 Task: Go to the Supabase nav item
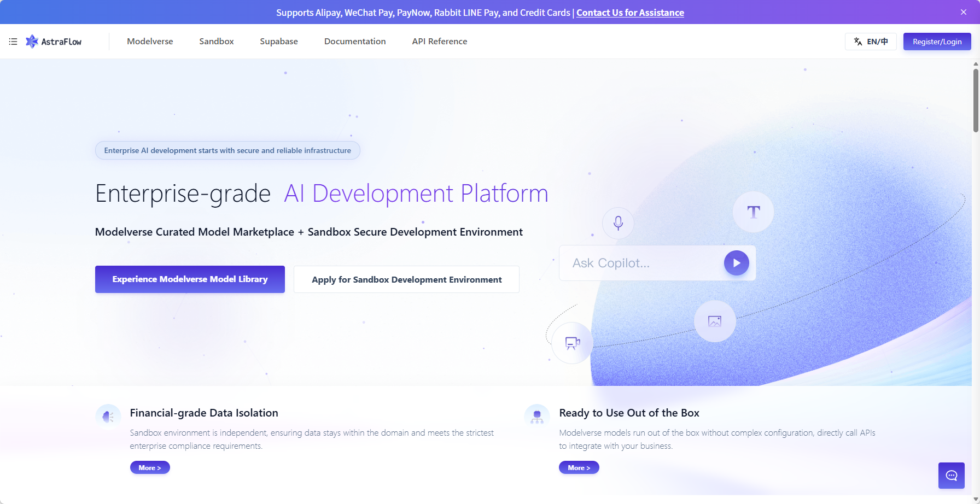(x=279, y=42)
